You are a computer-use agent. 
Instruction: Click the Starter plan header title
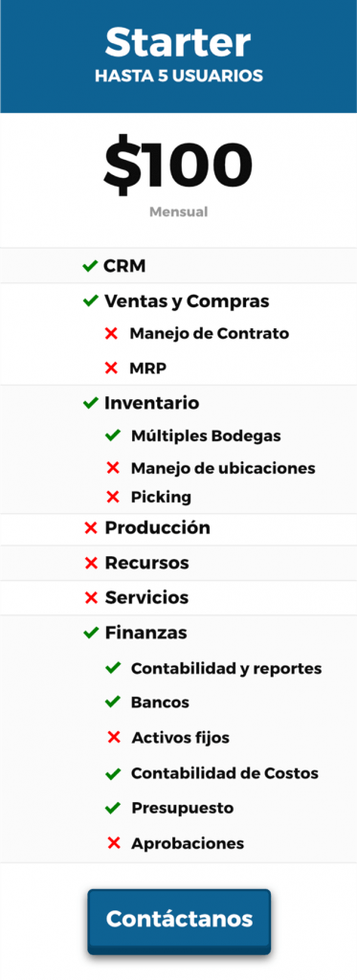(178, 42)
